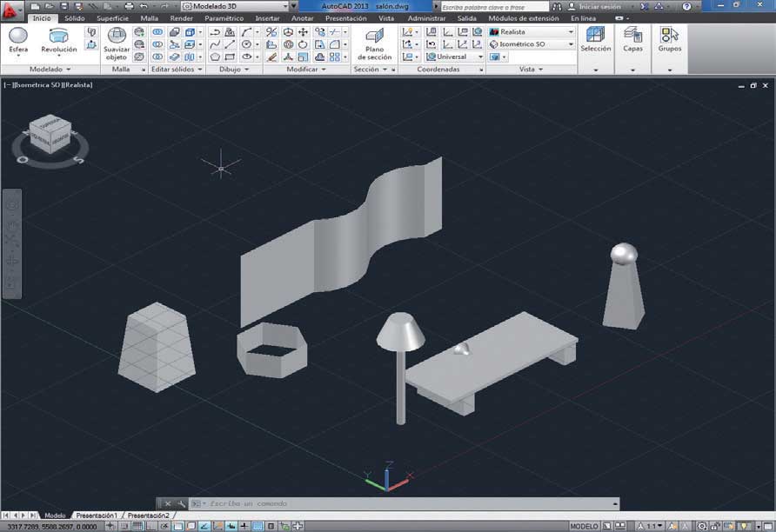Click the binoculars search icon
This screenshot has width=776, height=532.
pyautogui.click(x=557, y=6)
